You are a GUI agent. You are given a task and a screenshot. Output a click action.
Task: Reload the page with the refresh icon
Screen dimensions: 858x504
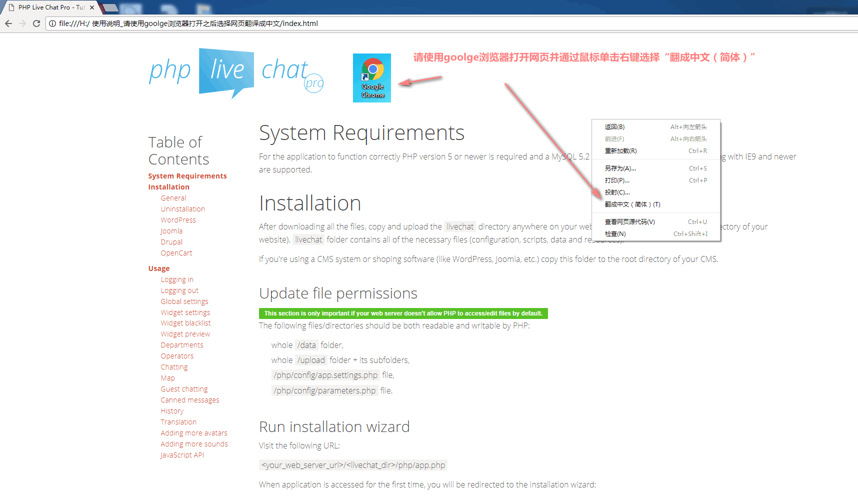[x=36, y=23]
